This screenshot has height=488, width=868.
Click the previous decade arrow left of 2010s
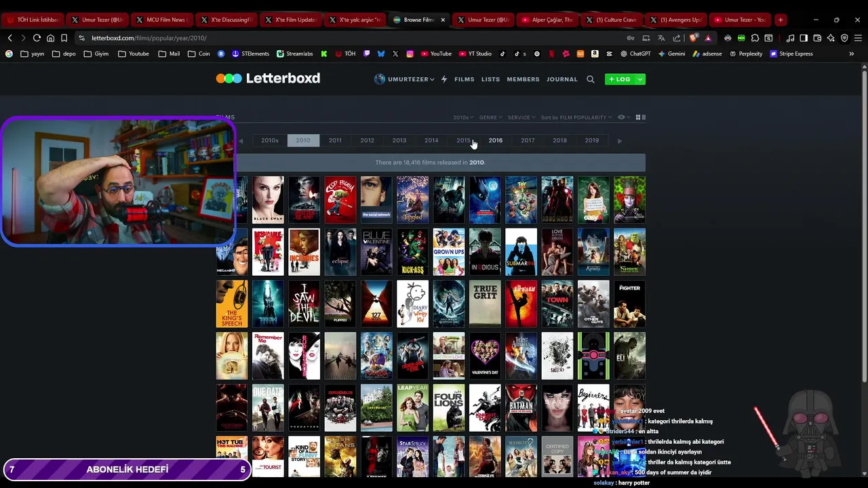241,141
